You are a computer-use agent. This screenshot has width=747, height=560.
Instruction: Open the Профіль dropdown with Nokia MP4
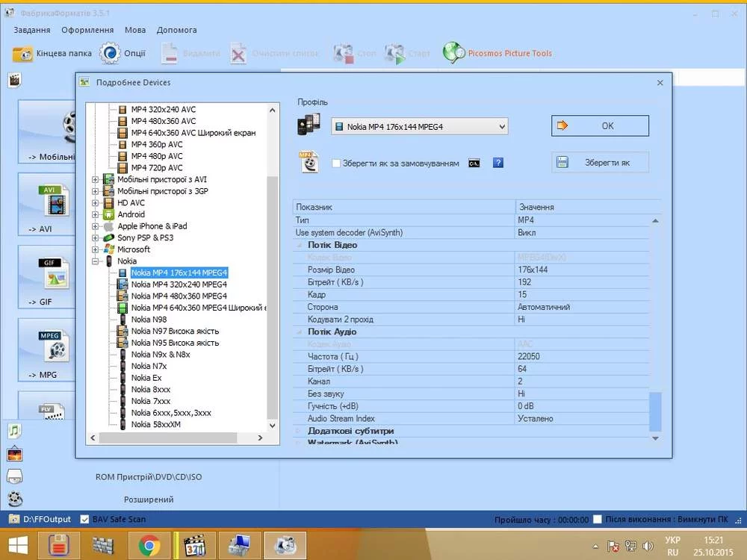pyautogui.click(x=419, y=127)
